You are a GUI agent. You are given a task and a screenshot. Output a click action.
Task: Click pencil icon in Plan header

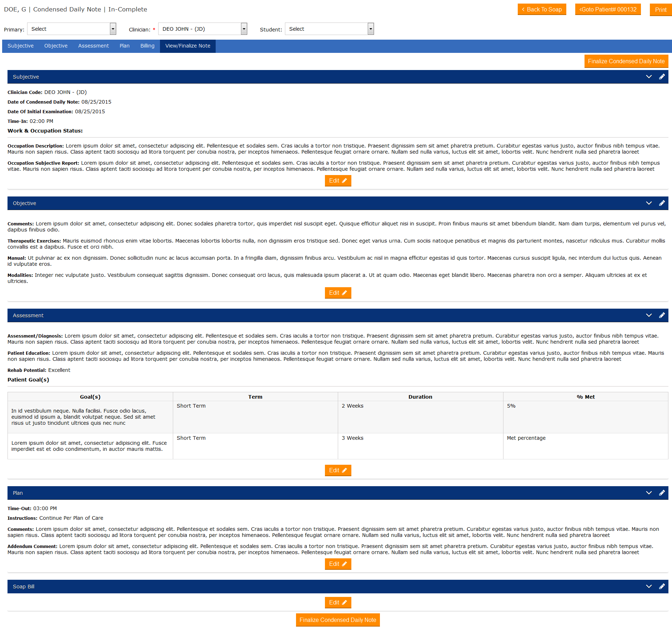click(662, 493)
